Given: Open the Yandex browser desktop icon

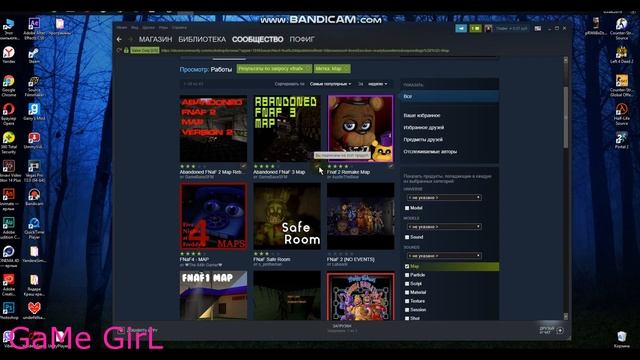Looking at the screenshot, I should (x=9, y=55).
